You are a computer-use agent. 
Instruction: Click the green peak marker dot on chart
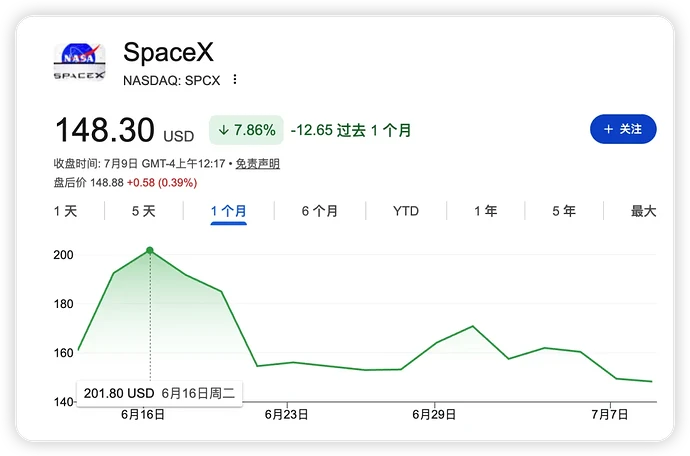coord(150,250)
